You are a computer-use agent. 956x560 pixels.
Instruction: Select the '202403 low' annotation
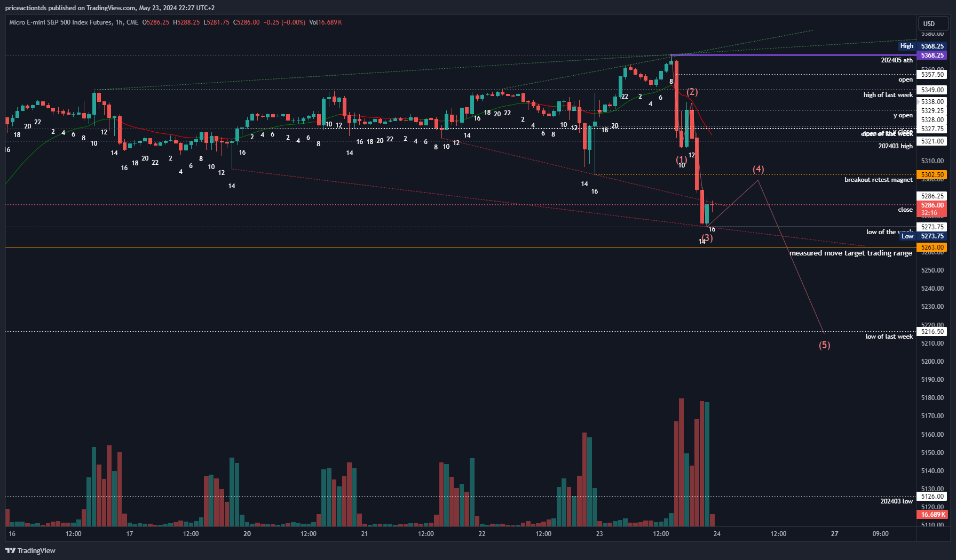coord(897,501)
